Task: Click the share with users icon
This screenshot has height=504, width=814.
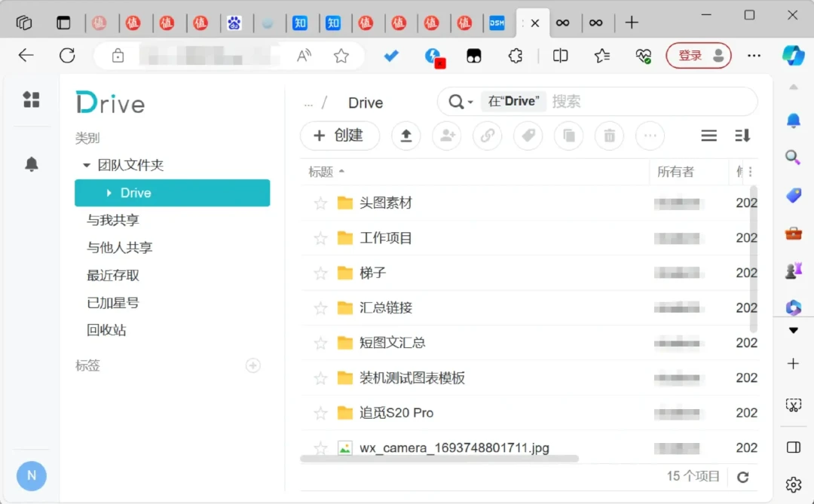Action: pyautogui.click(x=447, y=136)
